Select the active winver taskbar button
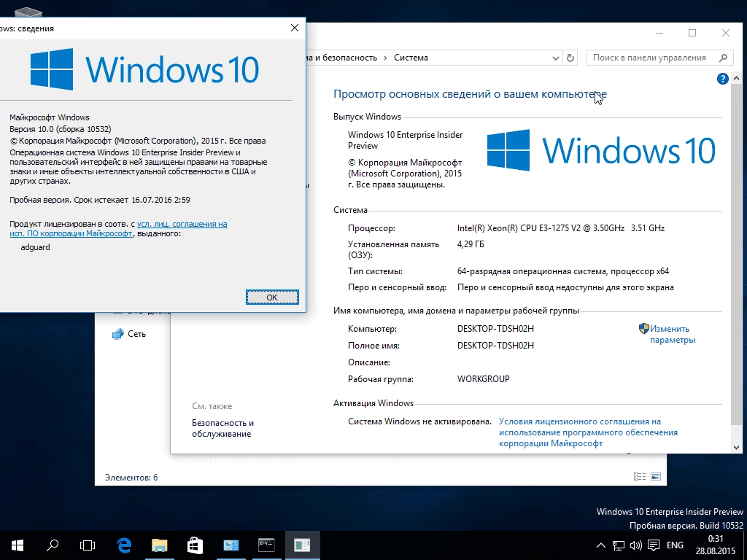This screenshot has height=560, width=747. click(x=303, y=545)
